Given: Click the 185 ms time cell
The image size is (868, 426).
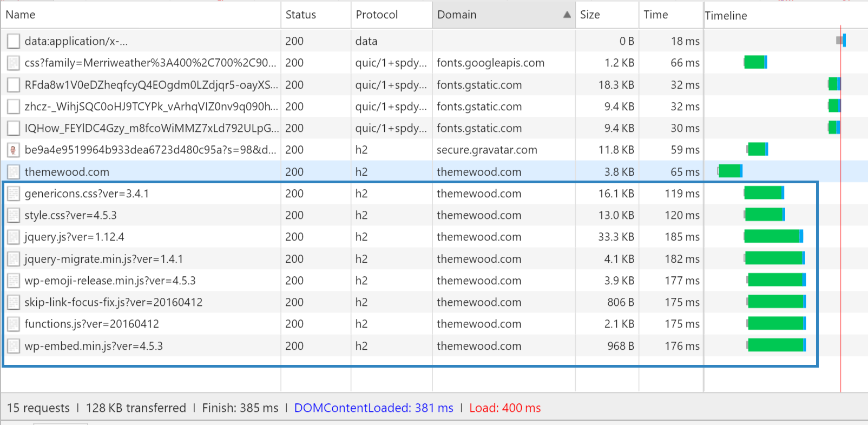Looking at the screenshot, I should (x=682, y=237).
